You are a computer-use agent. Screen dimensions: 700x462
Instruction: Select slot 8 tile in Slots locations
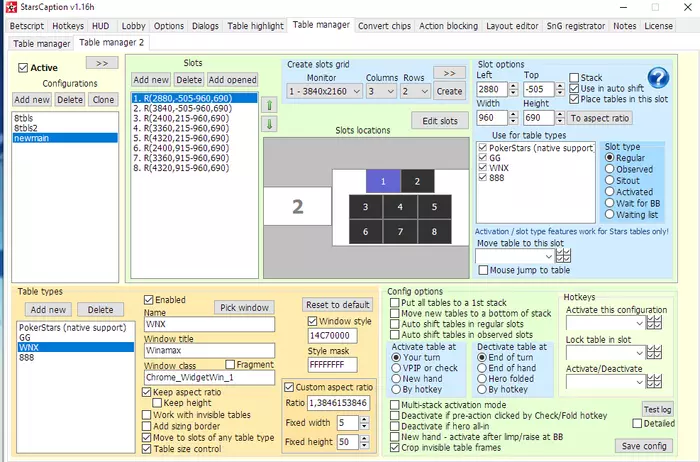[x=434, y=232]
